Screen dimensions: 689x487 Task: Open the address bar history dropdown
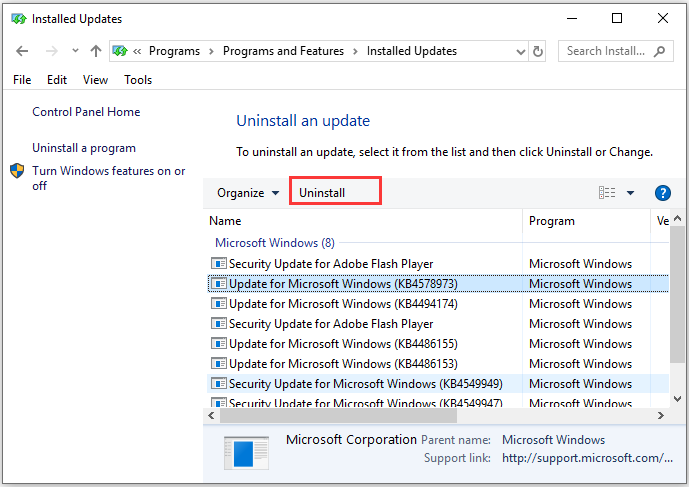(518, 51)
